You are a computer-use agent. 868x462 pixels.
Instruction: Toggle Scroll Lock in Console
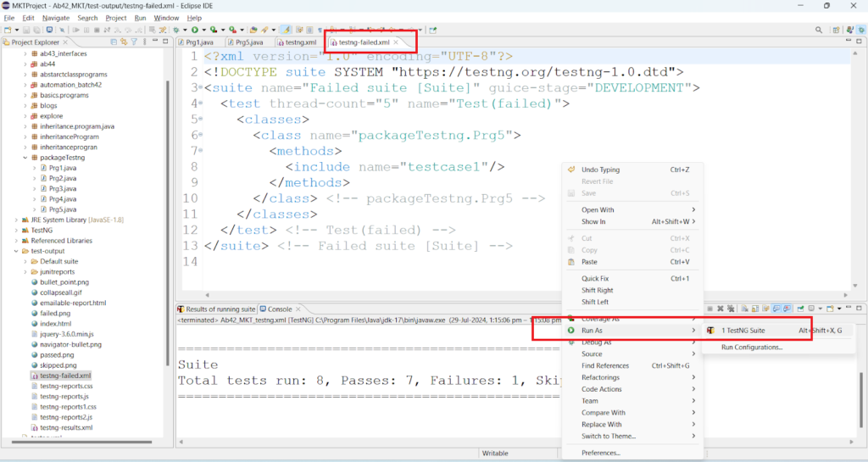(x=755, y=309)
